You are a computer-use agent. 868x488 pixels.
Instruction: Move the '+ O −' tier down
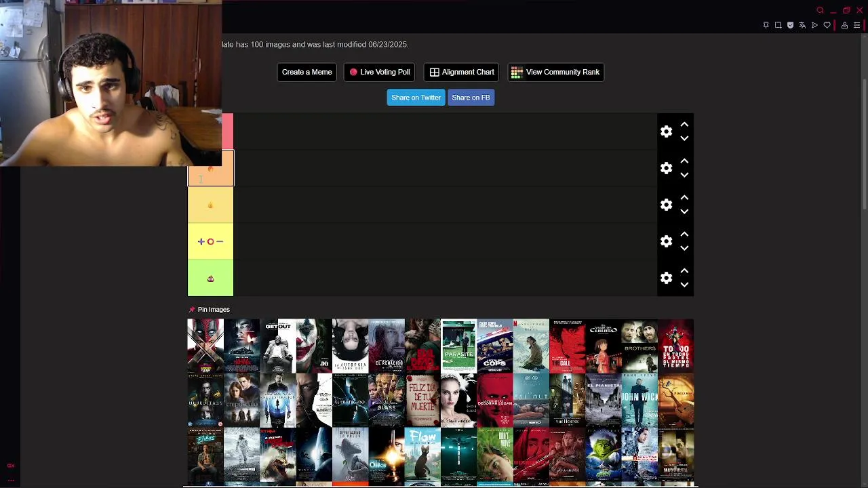(x=684, y=248)
